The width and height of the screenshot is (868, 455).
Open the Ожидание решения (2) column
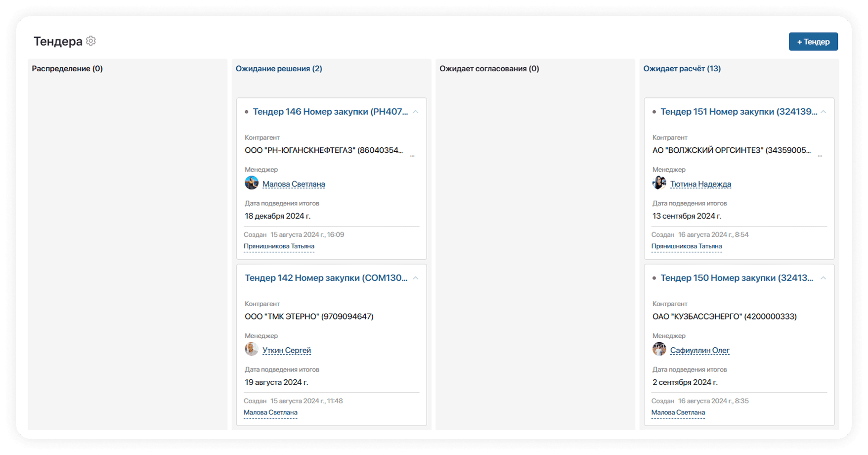pos(279,69)
